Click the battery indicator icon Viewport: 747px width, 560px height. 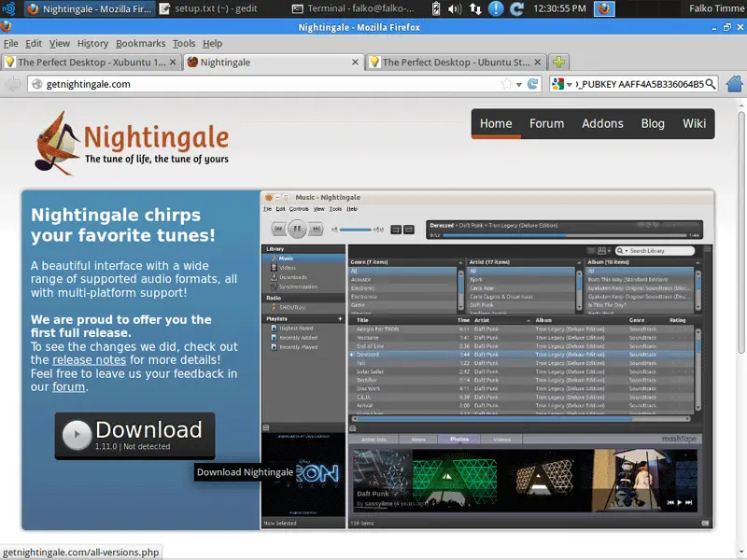(x=436, y=8)
